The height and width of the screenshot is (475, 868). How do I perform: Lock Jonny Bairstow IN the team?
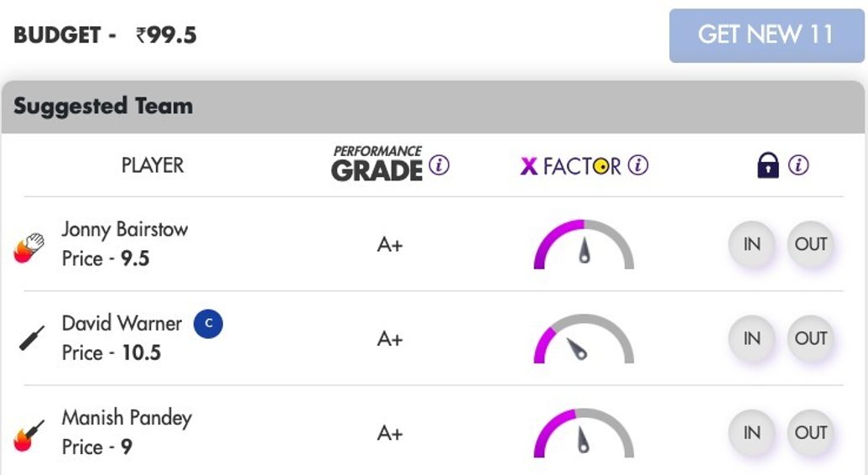point(752,244)
